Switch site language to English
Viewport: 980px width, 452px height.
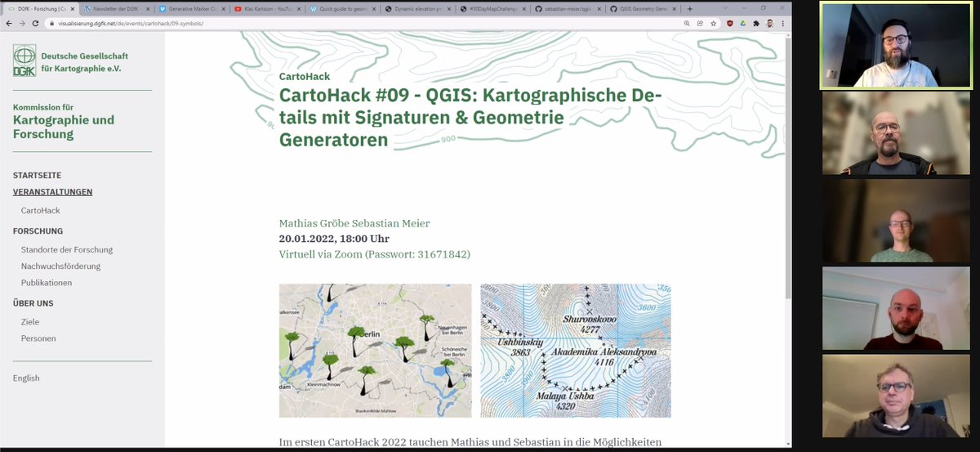tap(26, 378)
